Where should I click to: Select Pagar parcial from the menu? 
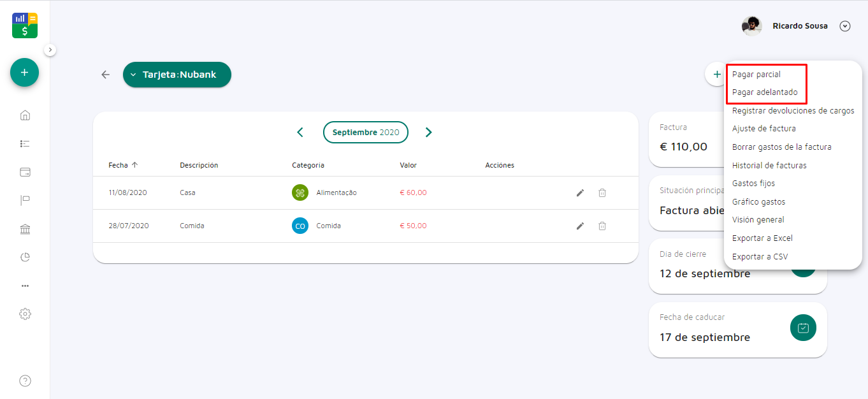pos(756,75)
